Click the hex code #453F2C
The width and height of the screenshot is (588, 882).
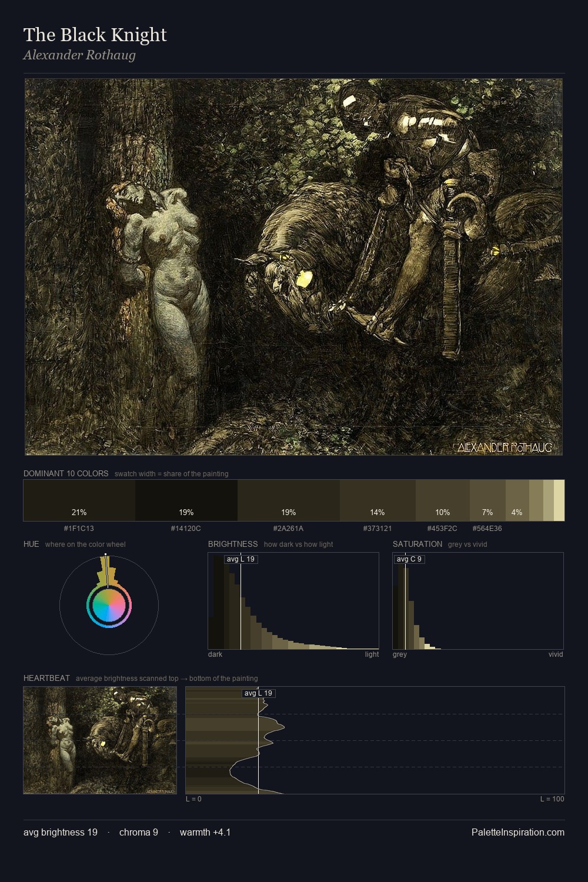point(442,529)
